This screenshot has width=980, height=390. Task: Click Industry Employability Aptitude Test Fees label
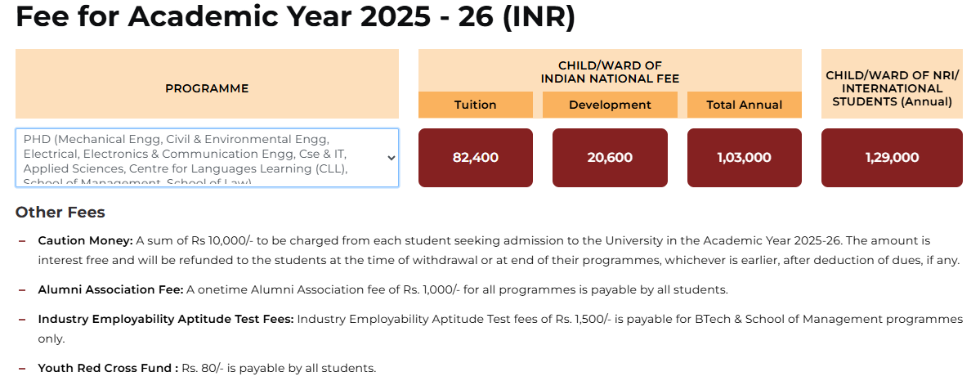point(166,320)
